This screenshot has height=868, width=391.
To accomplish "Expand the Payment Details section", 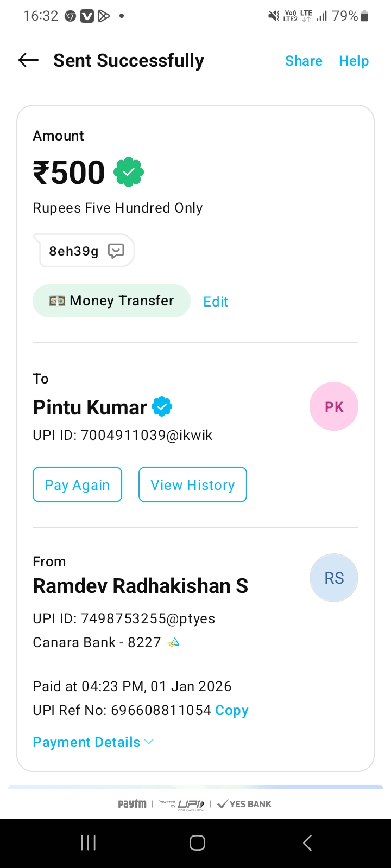I will click(93, 742).
